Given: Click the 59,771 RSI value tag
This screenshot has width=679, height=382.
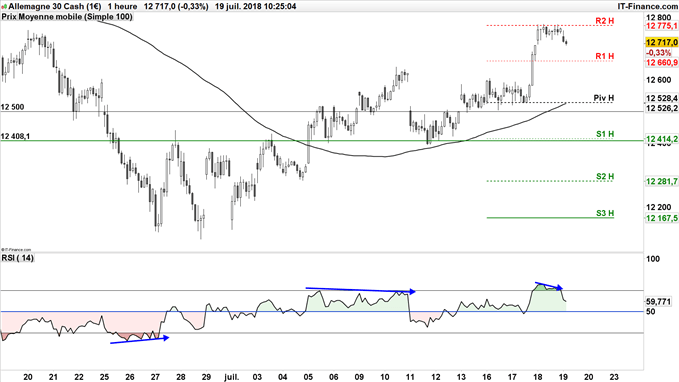Looking at the screenshot, I should pyautogui.click(x=658, y=301).
